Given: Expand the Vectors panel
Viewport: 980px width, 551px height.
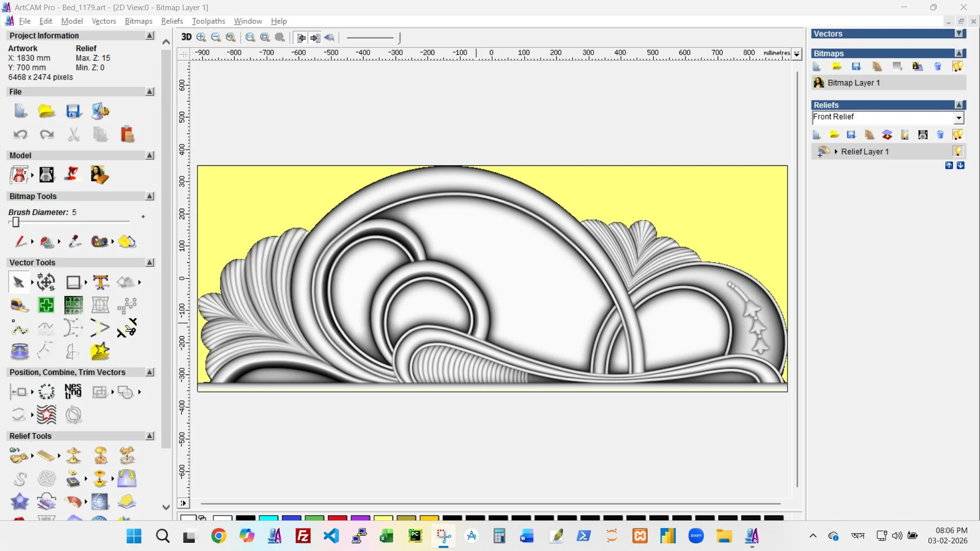Looking at the screenshot, I should [959, 34].
